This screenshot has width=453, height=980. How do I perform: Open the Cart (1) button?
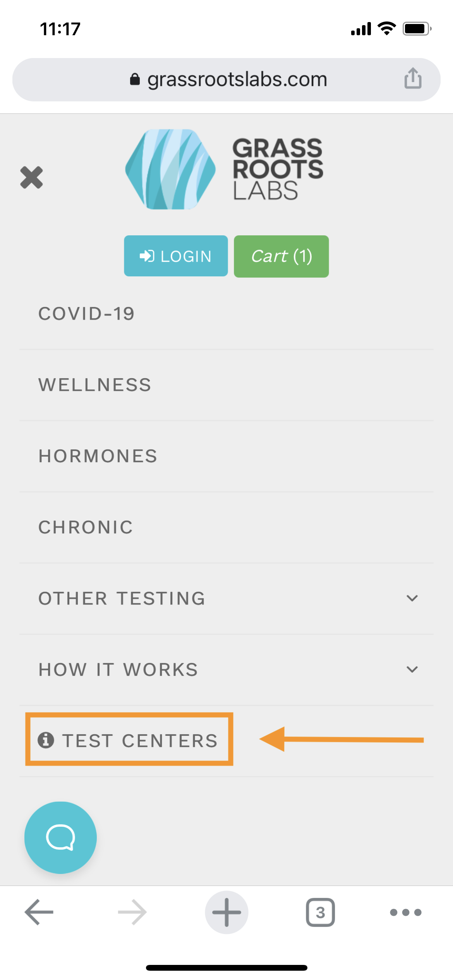click(x=281, y=256)
